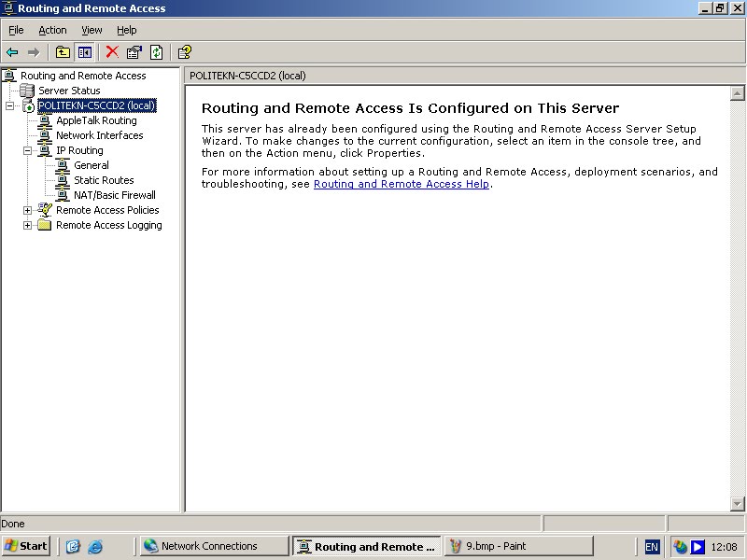Click the General node icon under IP Routing
Viewport: 747px width, 560px height.
coord(62,165)
